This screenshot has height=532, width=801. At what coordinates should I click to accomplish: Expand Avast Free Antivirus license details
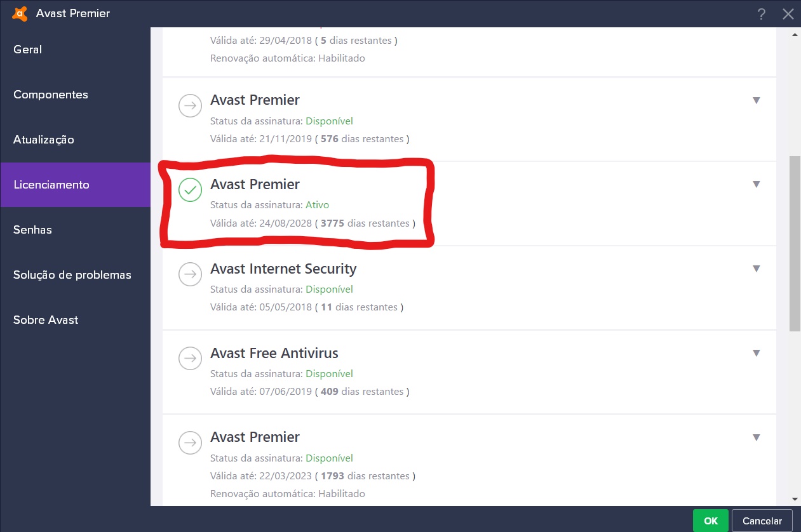[756, 354]
